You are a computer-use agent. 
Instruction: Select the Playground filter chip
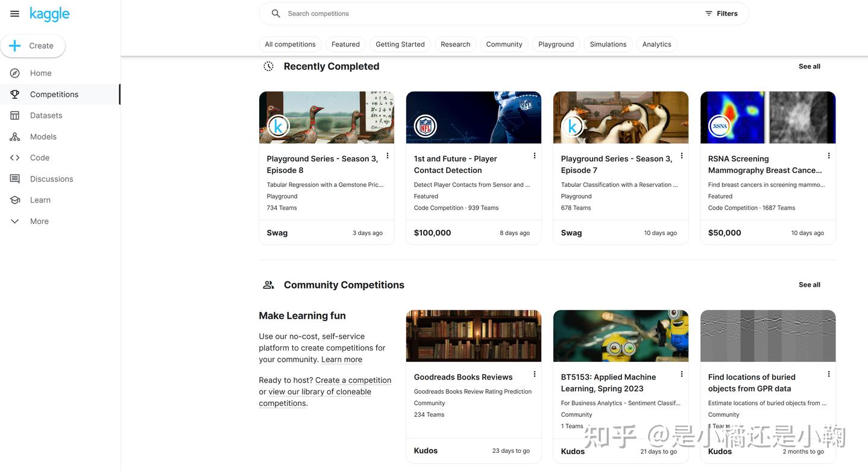[556, 44]
